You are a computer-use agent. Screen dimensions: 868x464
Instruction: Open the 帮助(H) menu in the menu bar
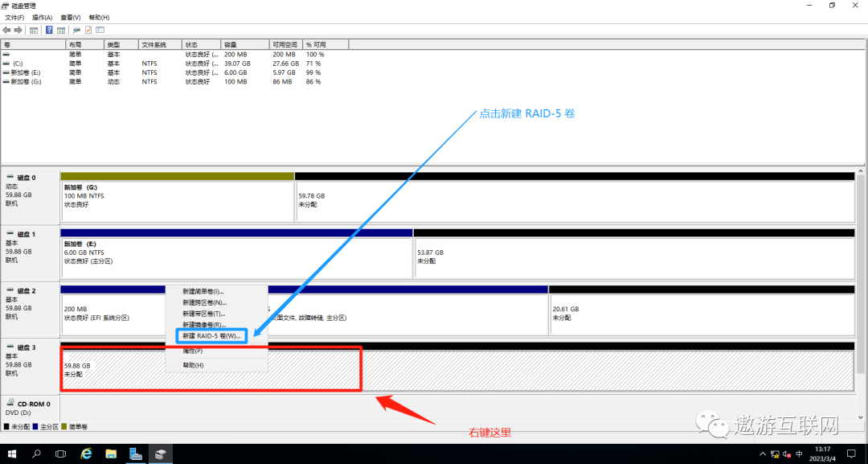click(99, 18)
